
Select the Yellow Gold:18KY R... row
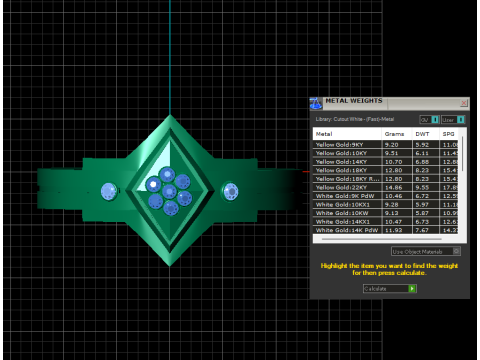[x=386, y=179]
